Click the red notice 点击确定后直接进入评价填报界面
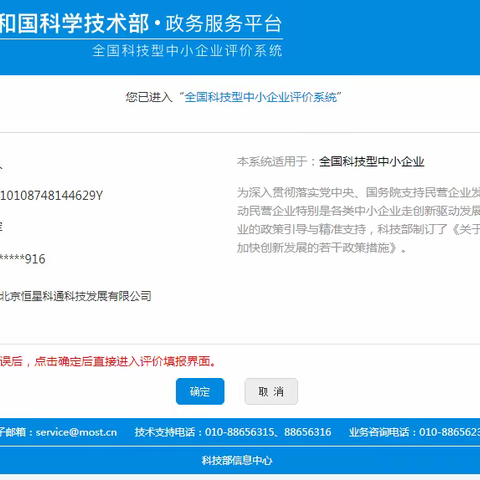This screenshot has height=480, width=480. pyautogui.click(x=125, y=361)
